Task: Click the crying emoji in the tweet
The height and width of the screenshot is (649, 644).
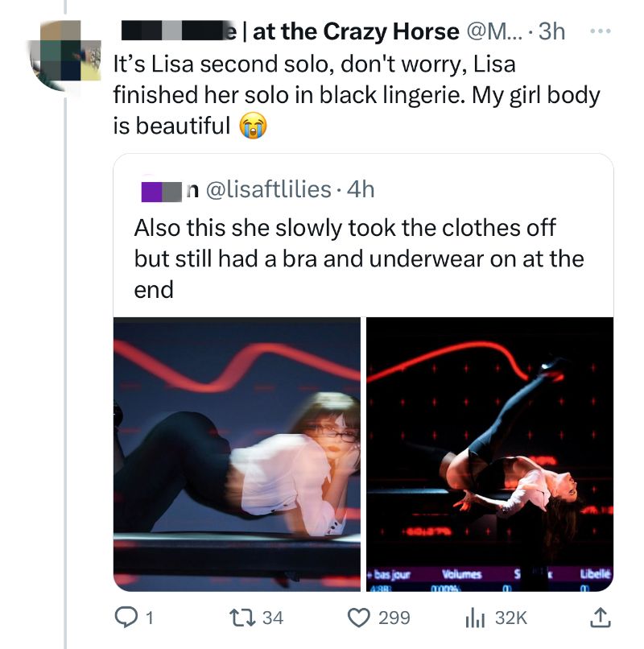Action: coord(252,126)
